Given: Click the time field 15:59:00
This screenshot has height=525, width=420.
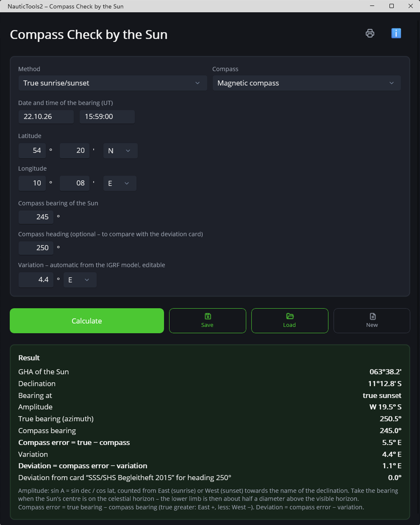Looking at the screenshot, I should [x=107, y=117].
